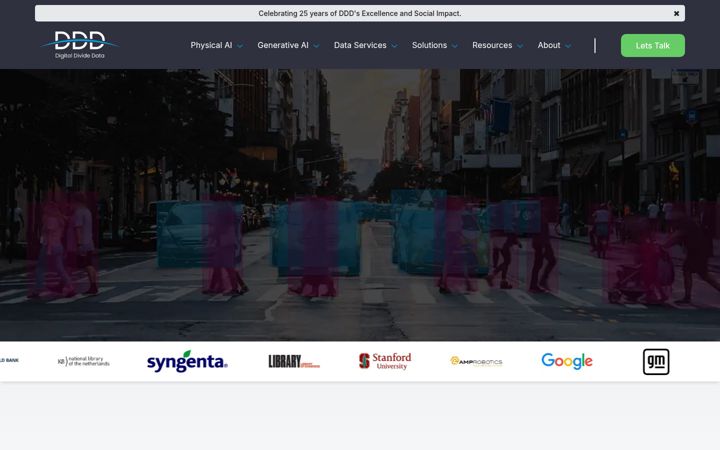Expand the Data Services dropdown chevron
This screenshot has height=450, width=720.
[394, 46]
